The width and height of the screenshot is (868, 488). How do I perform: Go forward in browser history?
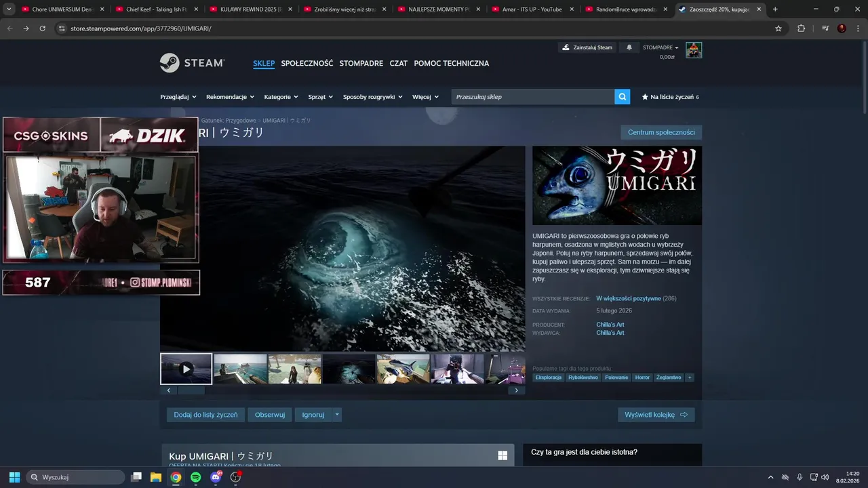point(26,28)
